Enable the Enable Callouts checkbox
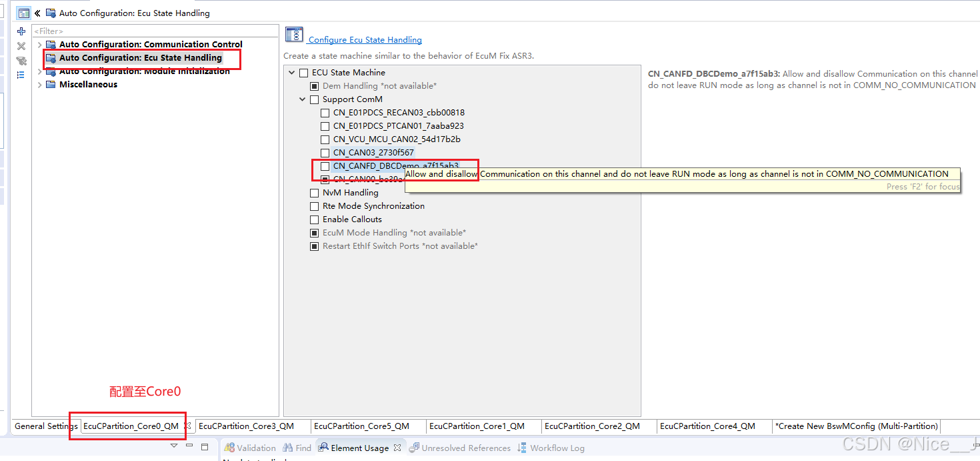The image size is (980, 461). (x=314, y=219)
